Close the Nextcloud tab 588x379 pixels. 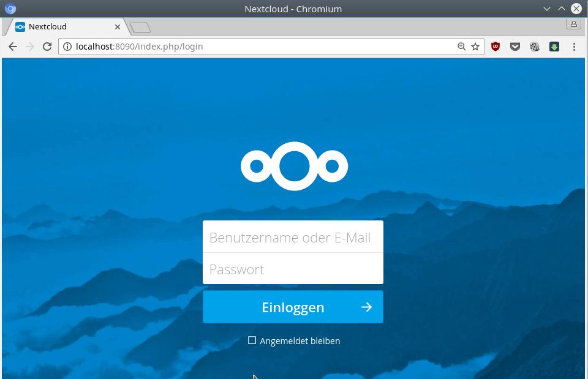tap(118, 27)
